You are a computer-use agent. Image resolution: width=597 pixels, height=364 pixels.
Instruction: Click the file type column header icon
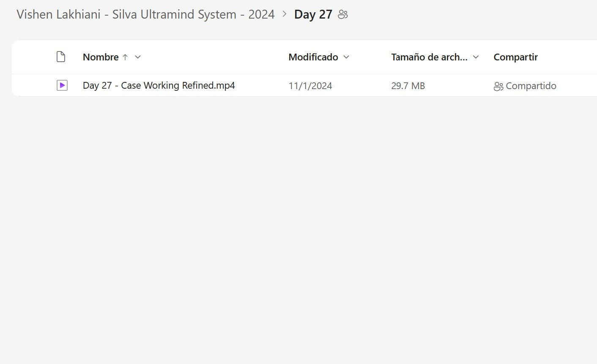click(61, 57)
